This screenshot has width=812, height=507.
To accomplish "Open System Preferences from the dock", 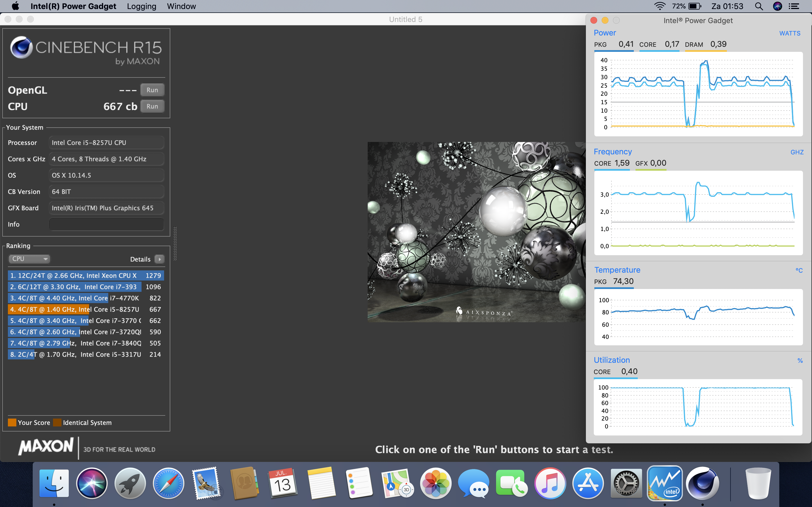I will 626,483.
